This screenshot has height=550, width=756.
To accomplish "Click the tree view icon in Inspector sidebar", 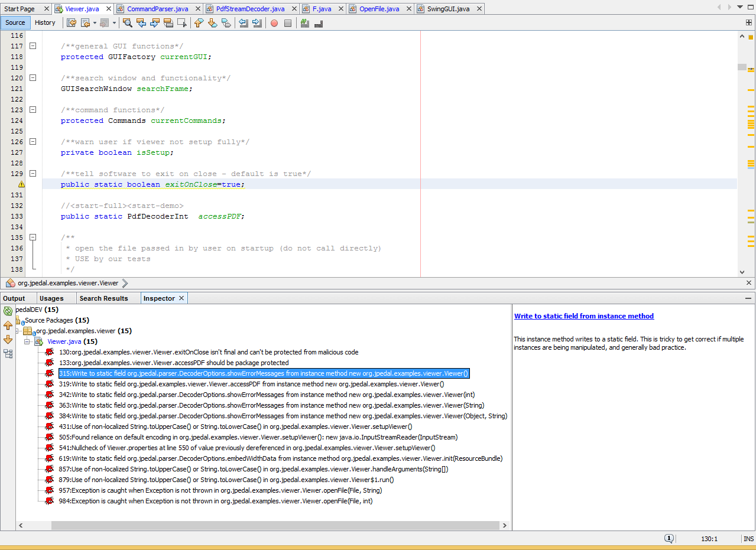I will (8, 354).
